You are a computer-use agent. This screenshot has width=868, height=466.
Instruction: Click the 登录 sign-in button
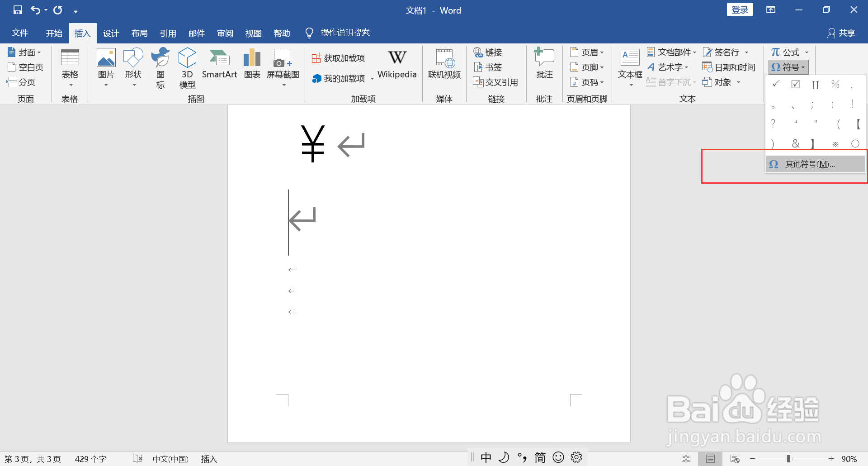740,9
